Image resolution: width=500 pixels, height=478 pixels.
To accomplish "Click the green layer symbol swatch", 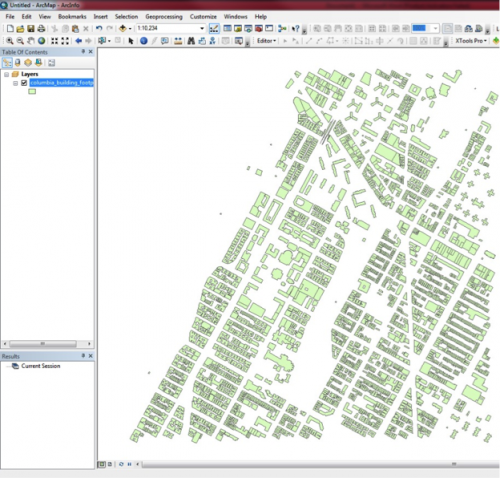I will tap(32, 91).
